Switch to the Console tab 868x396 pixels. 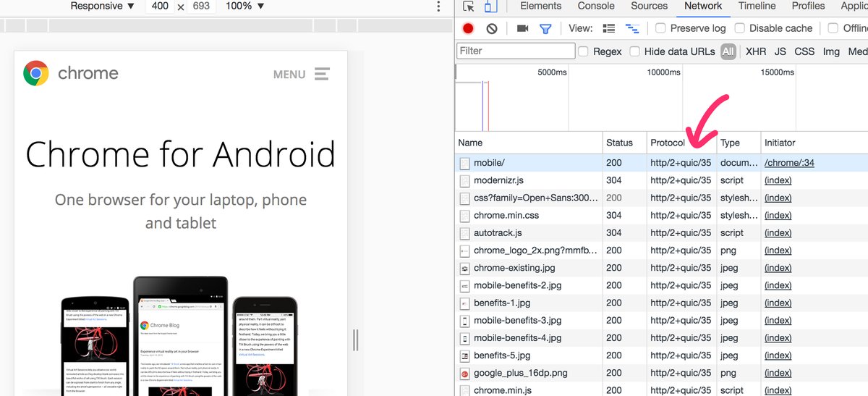coord(596,6)
